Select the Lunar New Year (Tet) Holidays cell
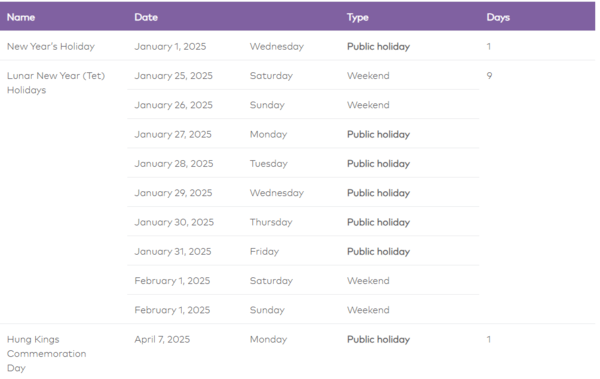Viewport: 600px width, 379px height. click(x=56, y=83)
